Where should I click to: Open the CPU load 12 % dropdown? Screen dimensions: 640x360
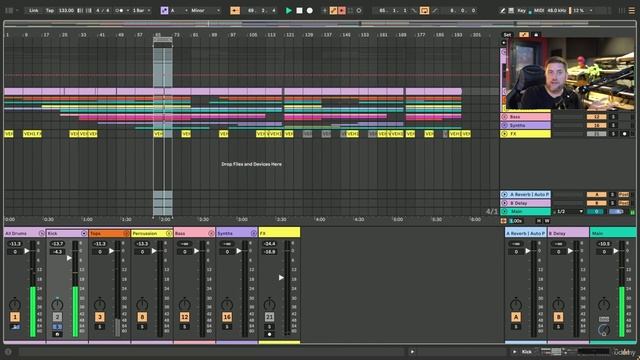pyautogui.click(x=583, y=11)
